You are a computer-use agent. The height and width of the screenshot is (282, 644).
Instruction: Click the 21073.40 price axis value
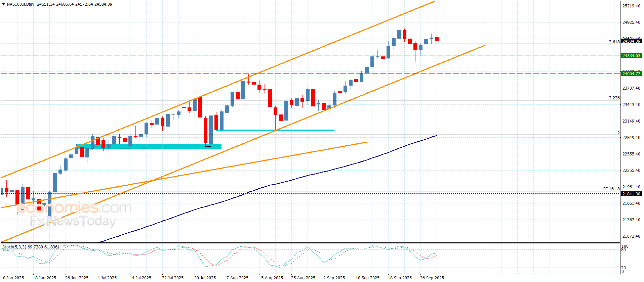click(x=631, y=236)
